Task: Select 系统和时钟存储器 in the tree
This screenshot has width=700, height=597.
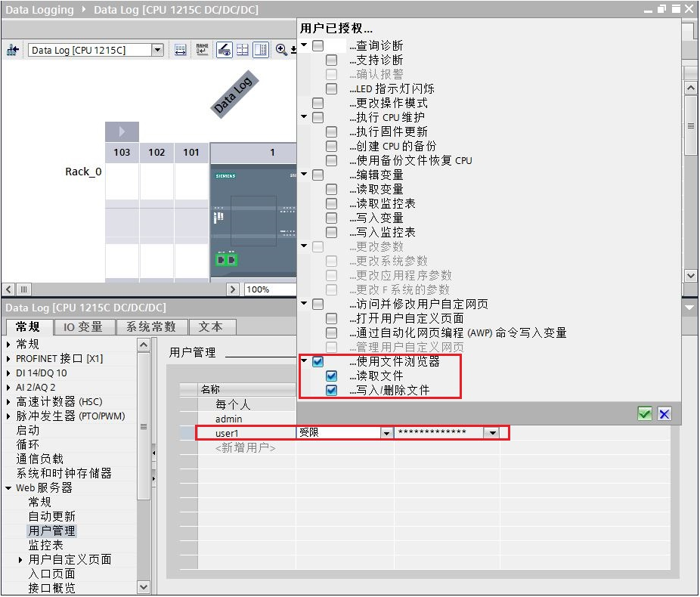Action: 63,473
